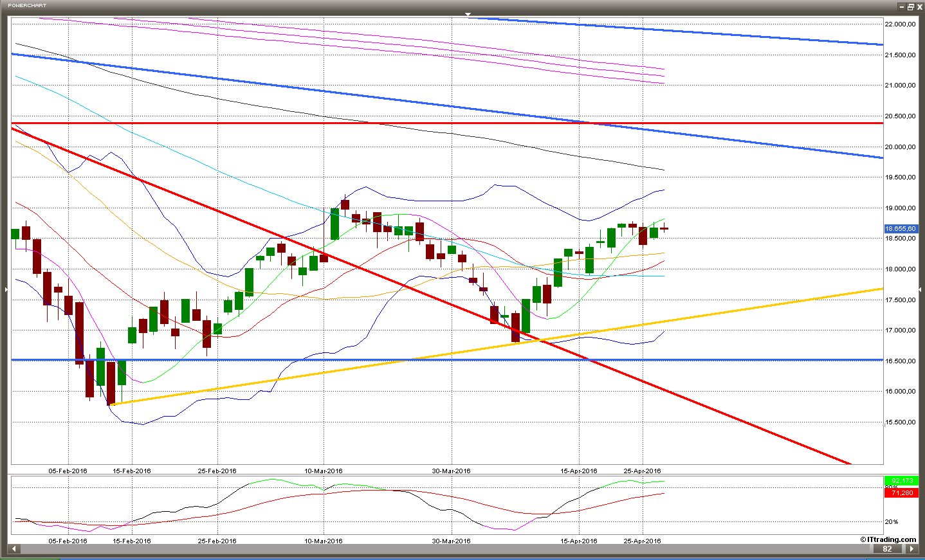Click the left edge panel arrow

click(x=6, y=290)
